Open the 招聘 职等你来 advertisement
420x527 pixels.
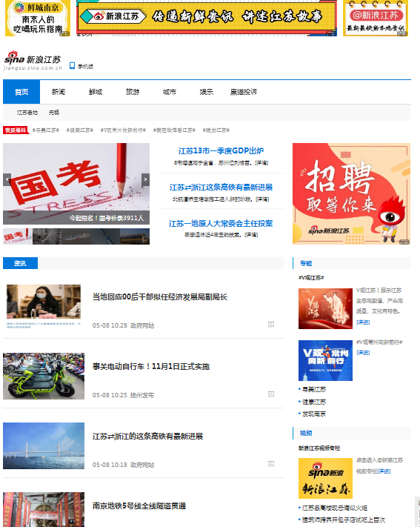351,193
